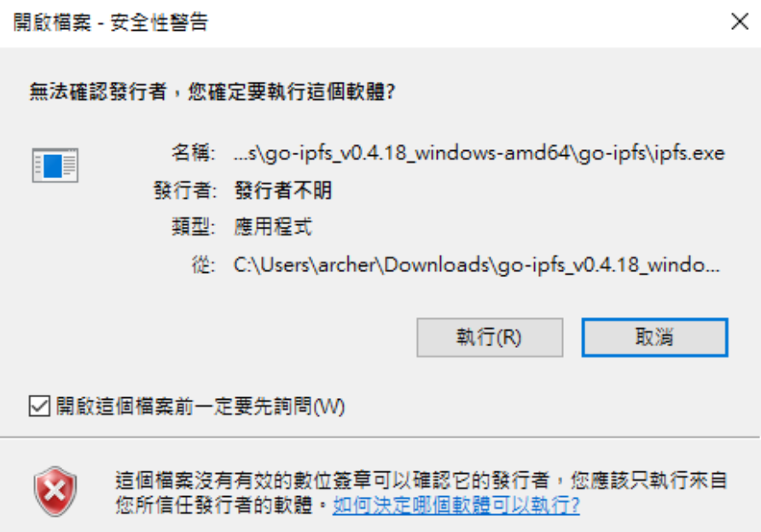761x532 pixels.
Task: Click the 發行者不明 publisher value
Action: 283,190
